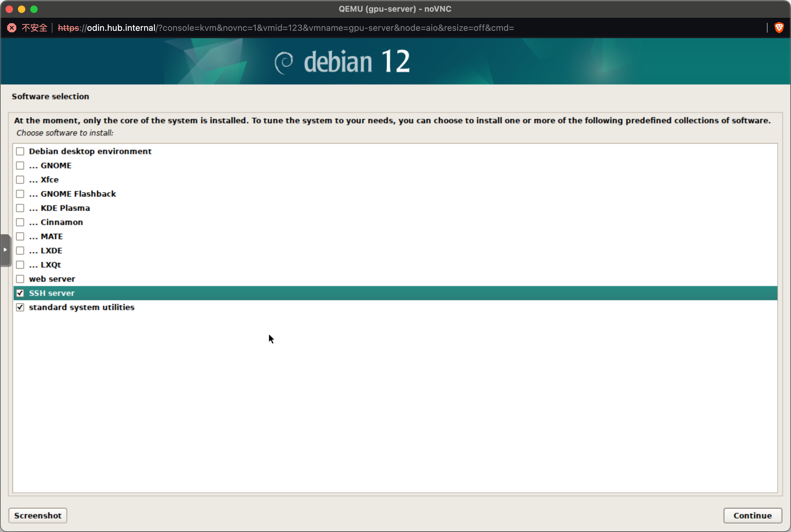Check the Cinnamon option box
This screenshot has height=532, width=791.
click(x=20, y=222)
